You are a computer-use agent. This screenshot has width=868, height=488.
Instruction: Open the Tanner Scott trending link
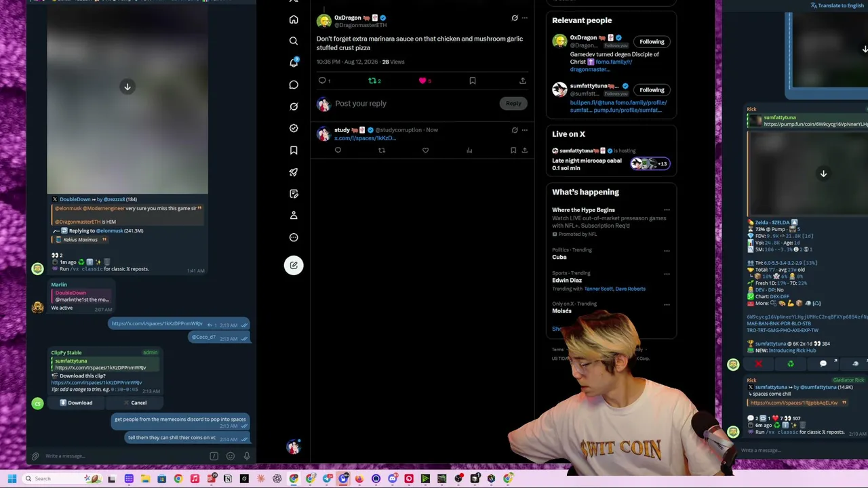[x=597, y=289]
